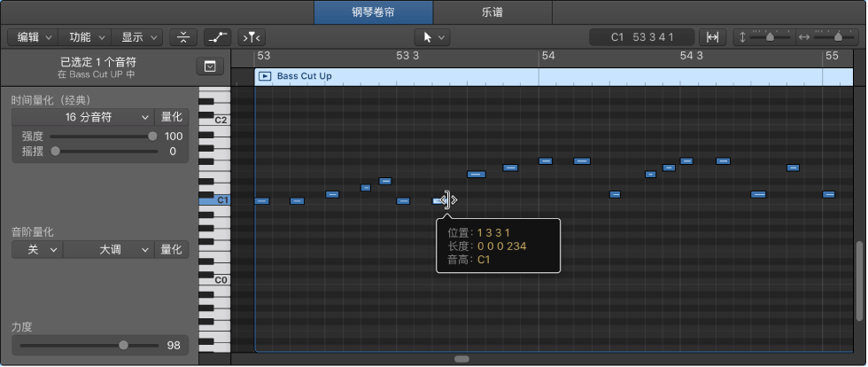The height and width of the screenshot is (367, 868).
Task: Click the 力度 velocity slider handle
Action: 123,346
